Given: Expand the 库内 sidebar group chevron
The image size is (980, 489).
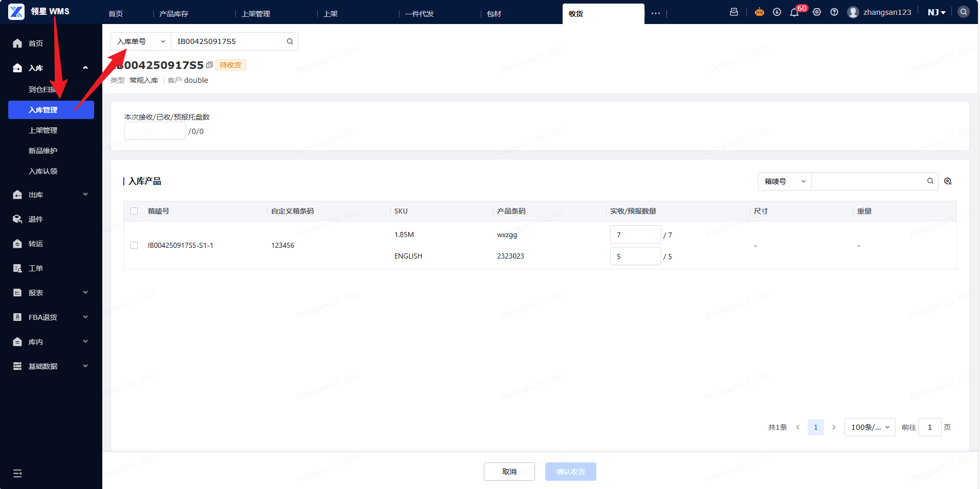Looking at the screenshot, I should (x=85, y=341).
